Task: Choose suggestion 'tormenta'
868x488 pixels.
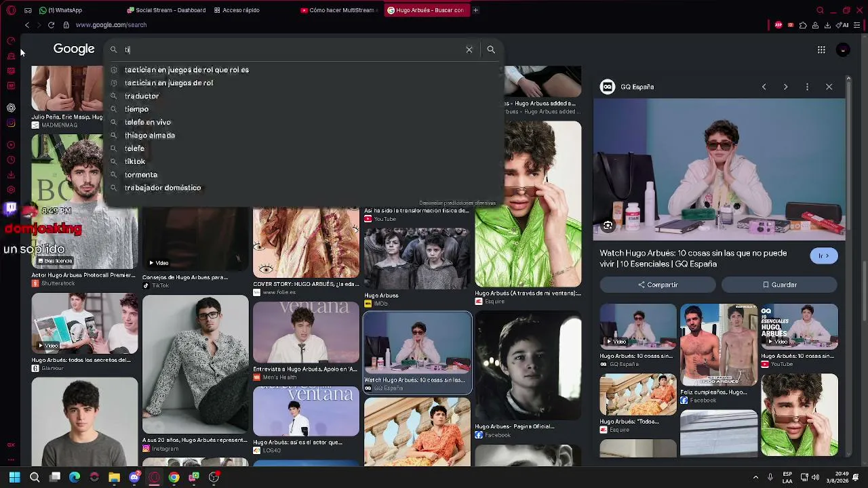Action: click(141, 175)
